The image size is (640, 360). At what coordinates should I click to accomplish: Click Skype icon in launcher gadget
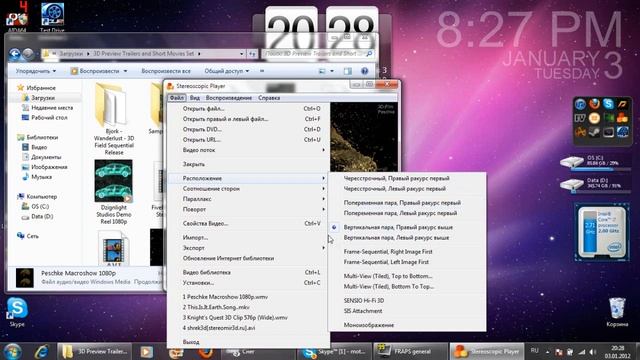click(608, 104)
